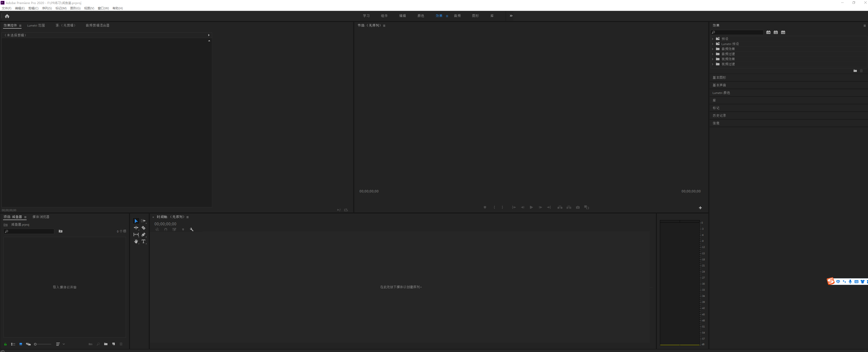Click Export Media icon in Effect Controls
This screenshot has height=352, width=868.
346,210
